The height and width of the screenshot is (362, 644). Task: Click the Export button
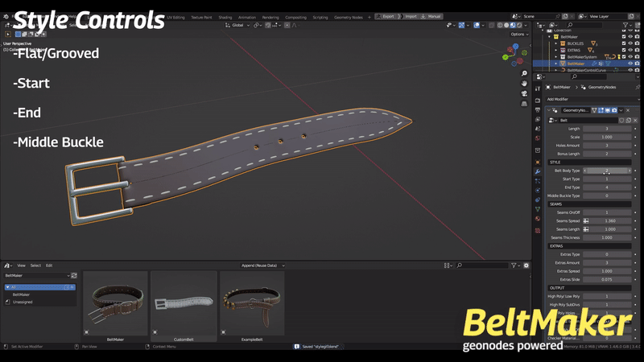[386, 16]
